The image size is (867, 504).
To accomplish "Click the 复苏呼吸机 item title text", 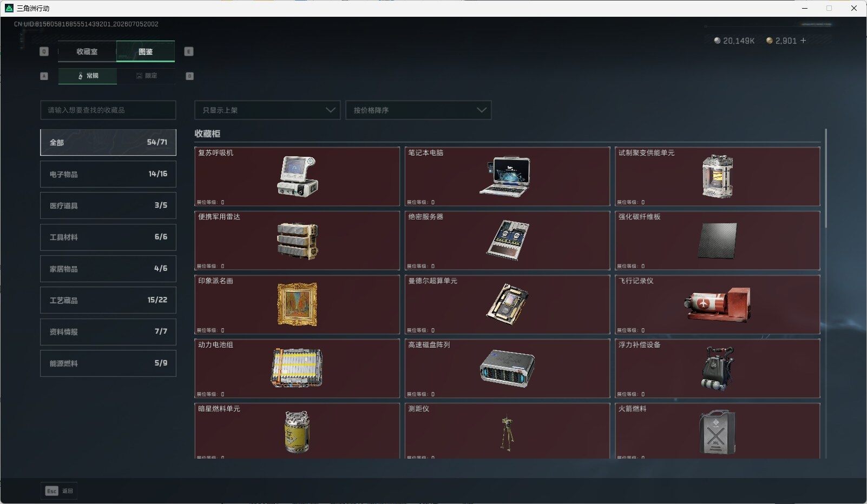I will tap(215, 153).
